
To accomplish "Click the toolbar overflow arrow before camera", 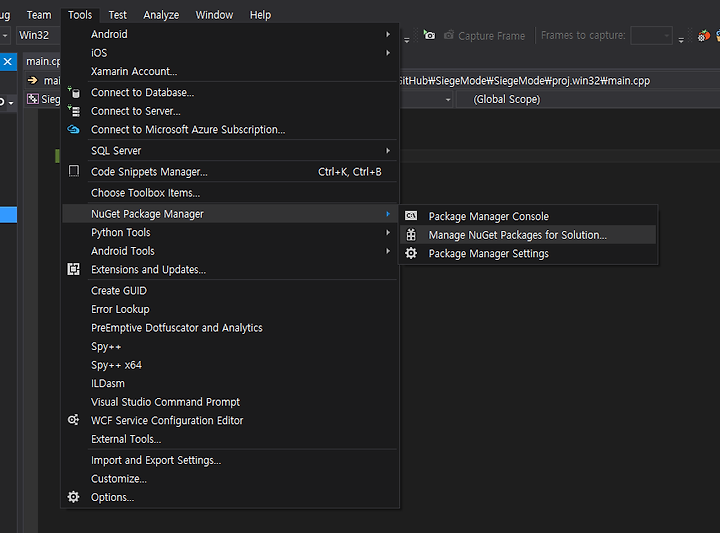I will pyautogui.click(x=407, y=40).
